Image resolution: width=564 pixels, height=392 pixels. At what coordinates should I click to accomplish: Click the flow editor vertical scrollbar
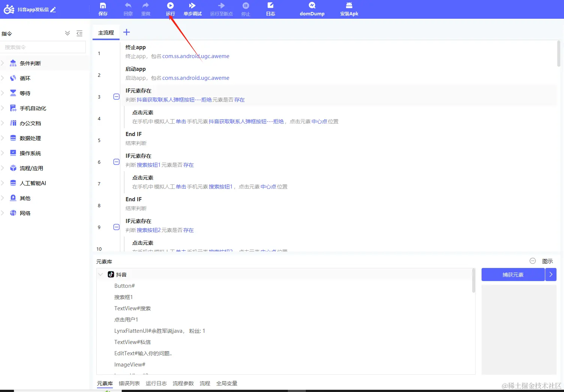(x=558, y=54)
